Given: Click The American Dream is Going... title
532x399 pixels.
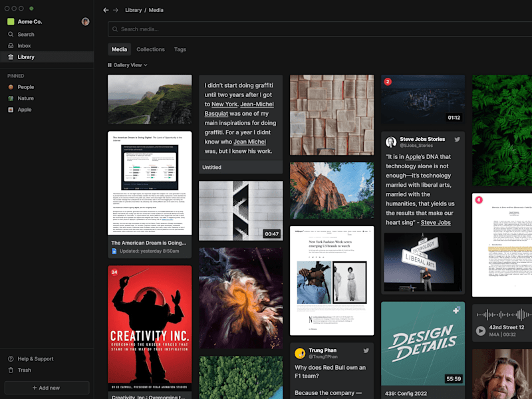Looking at the screenshot, I should click(148, 243).
